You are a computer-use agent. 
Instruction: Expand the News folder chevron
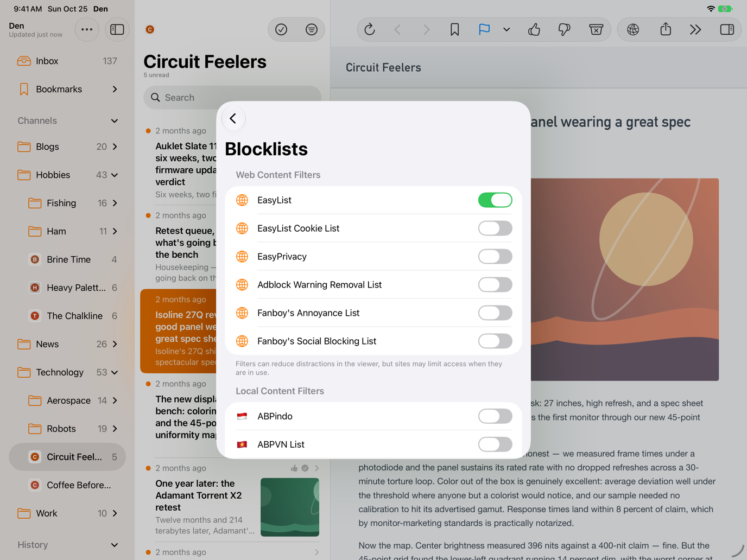point(115,344)
